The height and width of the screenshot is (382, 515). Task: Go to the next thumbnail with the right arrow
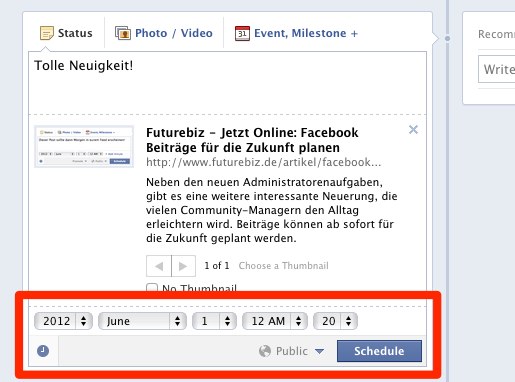point(183,266)
